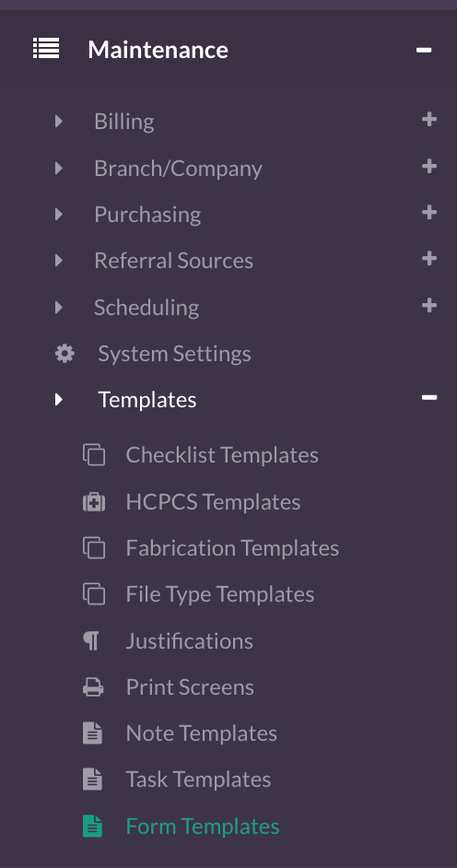Click the Note Templates document icon

click(92, 733)
